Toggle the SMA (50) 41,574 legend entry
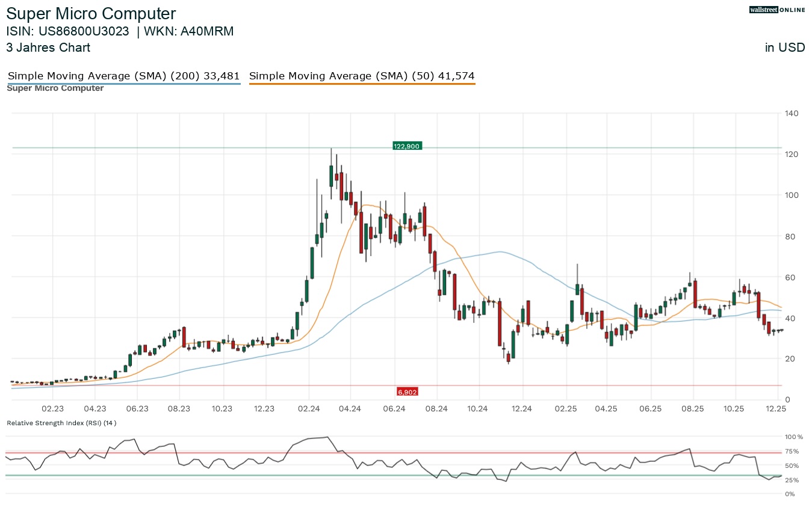 click(x=362, y=76)
